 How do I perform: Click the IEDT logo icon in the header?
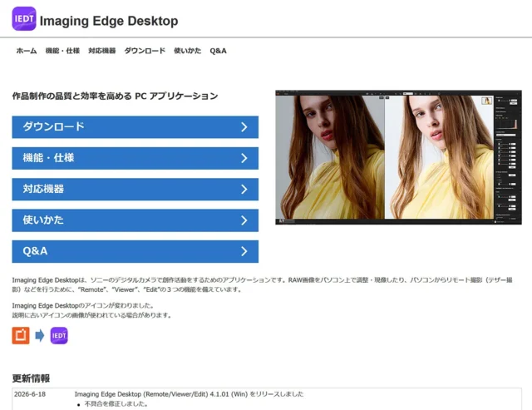point(24,19)
